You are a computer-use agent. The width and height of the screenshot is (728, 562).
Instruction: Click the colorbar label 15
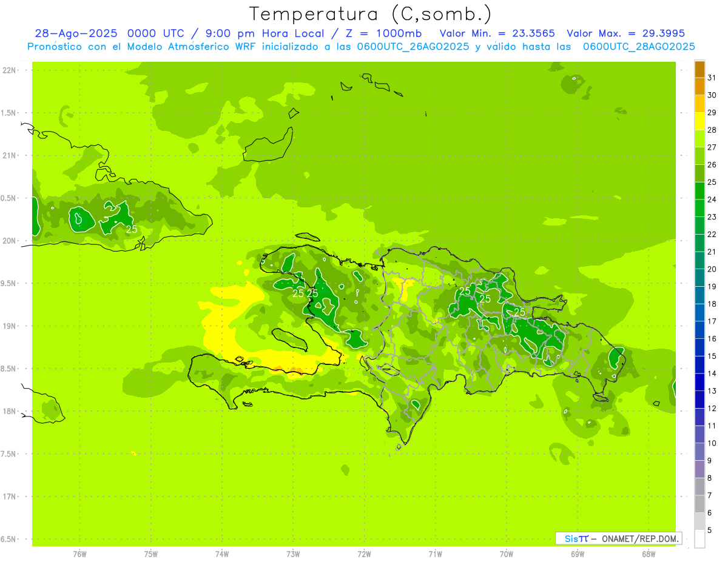click(712, 356)
